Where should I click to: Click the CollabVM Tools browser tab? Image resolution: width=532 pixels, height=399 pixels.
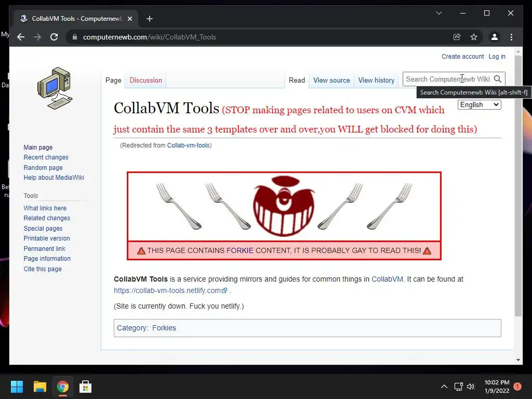tap(76, 19)
